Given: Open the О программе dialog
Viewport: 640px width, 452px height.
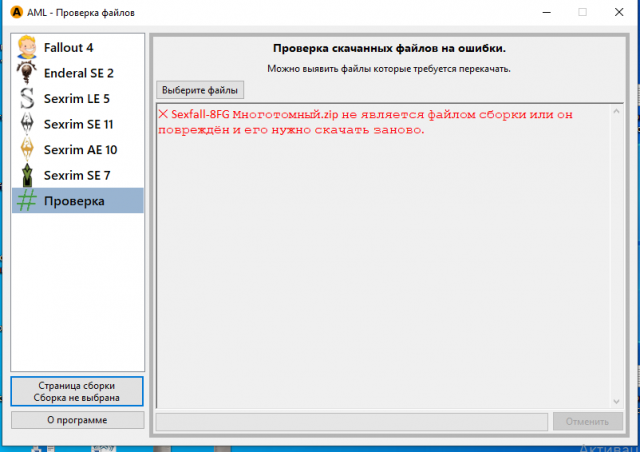Looking at the screenshot, I should [x=77, y=420].
